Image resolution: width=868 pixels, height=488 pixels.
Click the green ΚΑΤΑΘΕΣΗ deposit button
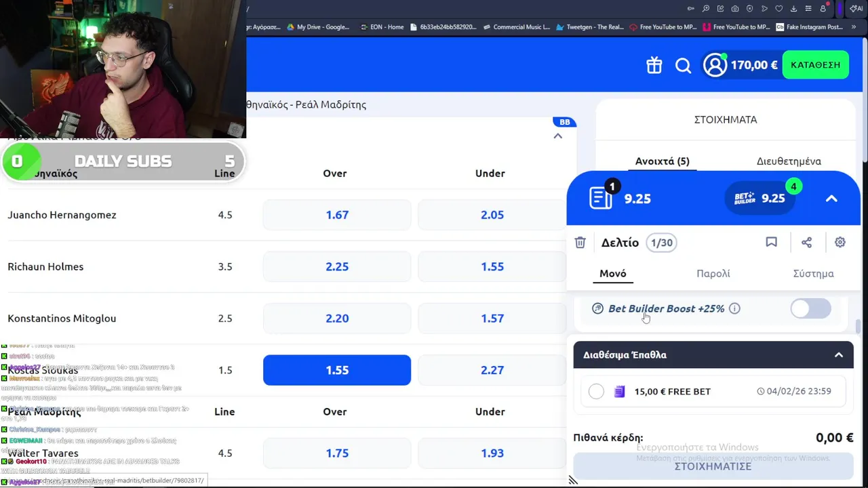click(x=815, y=65)
